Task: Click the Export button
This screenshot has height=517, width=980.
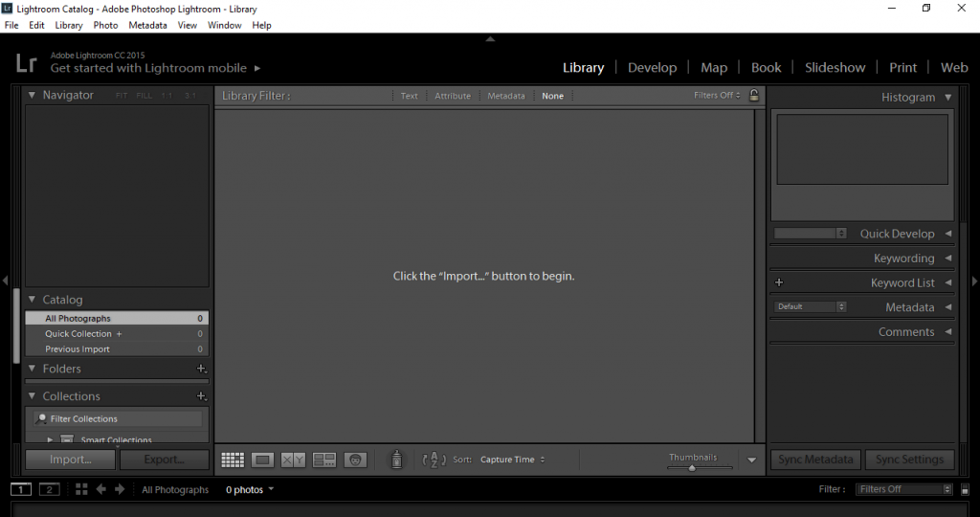Action: point(165,460)
